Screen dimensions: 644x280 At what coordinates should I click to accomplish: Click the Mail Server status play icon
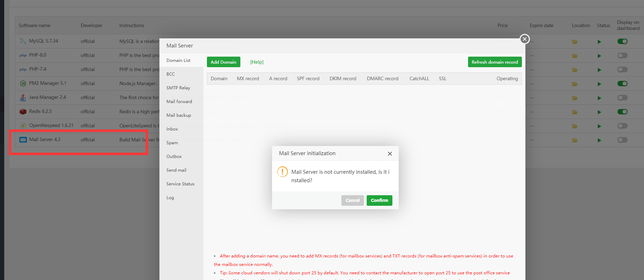599,140
